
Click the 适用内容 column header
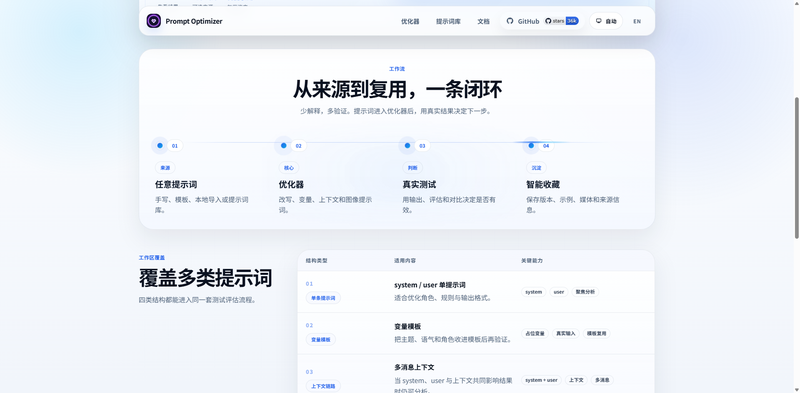tap(405, 260)
